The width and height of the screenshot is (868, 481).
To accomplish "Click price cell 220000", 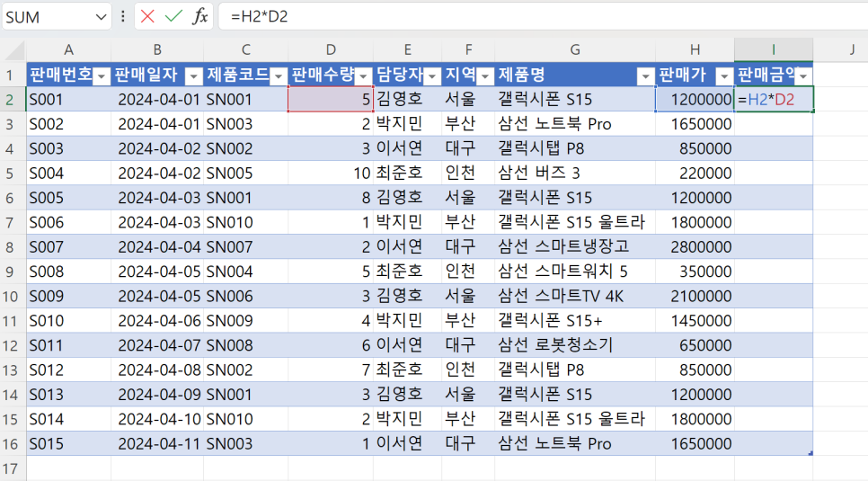I will [695, 173].
